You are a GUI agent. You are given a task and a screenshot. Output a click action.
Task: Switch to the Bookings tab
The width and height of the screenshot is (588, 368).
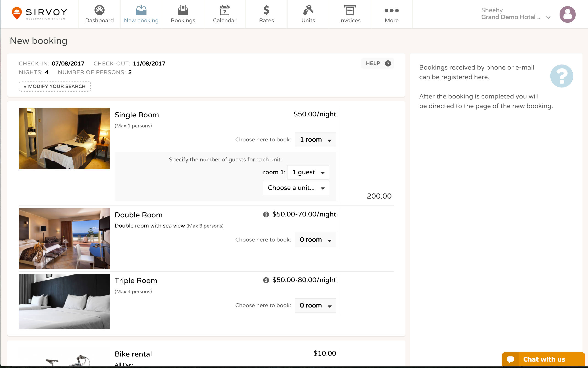click(183, 13)
